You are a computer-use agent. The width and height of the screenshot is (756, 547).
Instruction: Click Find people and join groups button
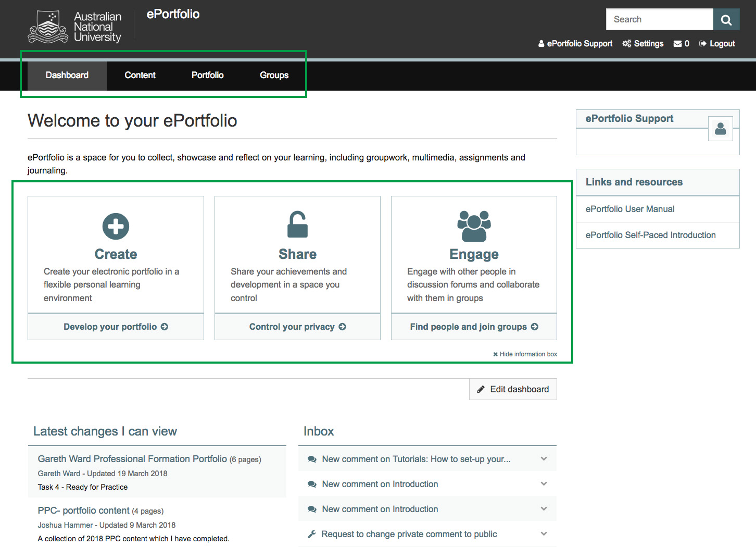[474, 327]
